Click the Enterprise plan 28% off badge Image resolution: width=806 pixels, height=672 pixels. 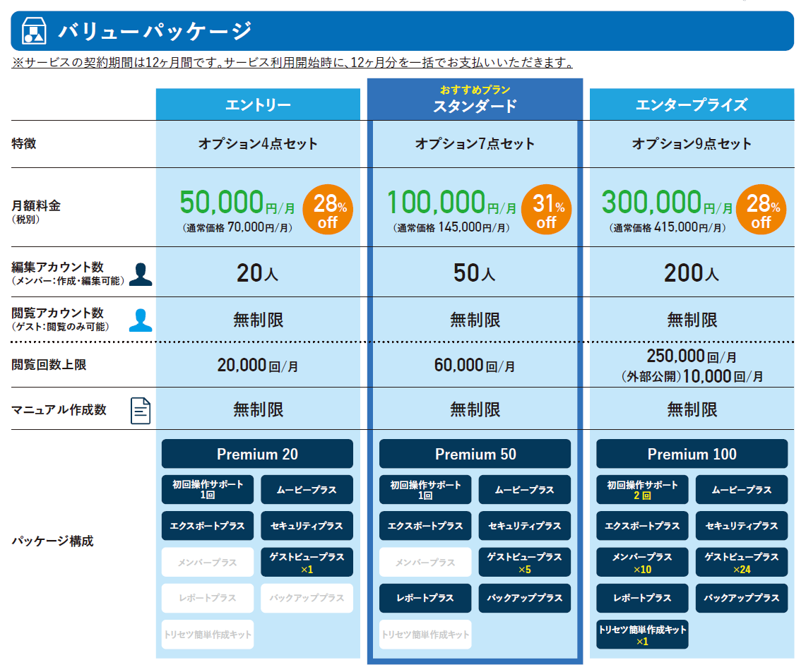tap(760, 209)
